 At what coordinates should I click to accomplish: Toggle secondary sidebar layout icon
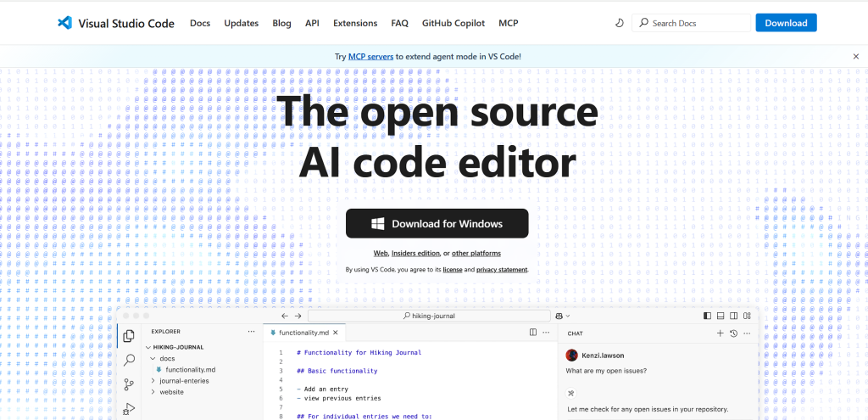(733, 316)
